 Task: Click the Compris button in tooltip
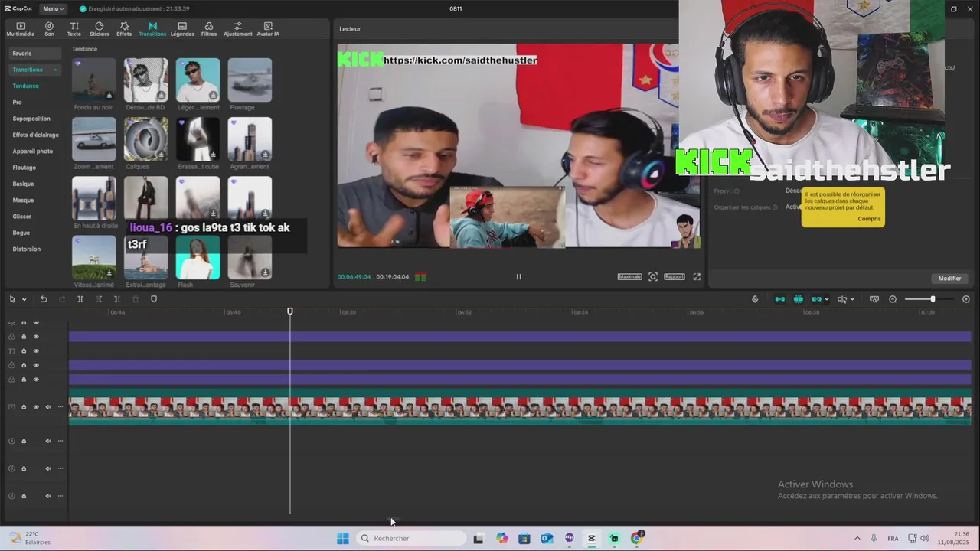tap(869, 219)
